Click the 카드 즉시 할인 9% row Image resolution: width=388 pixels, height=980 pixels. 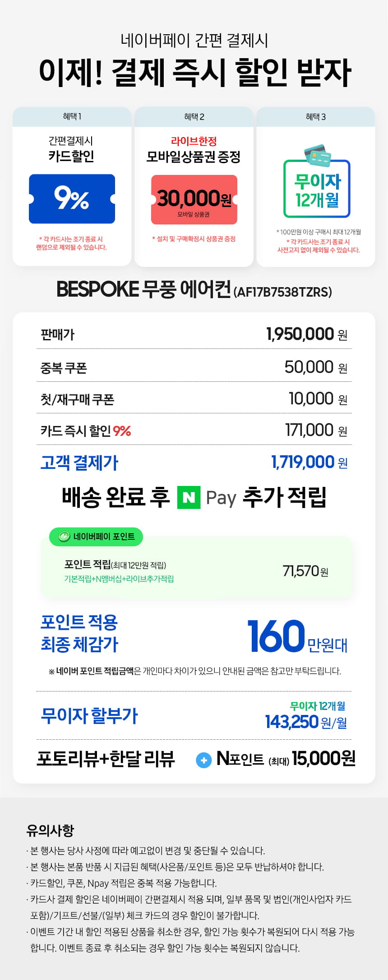[x=194, y=430]
